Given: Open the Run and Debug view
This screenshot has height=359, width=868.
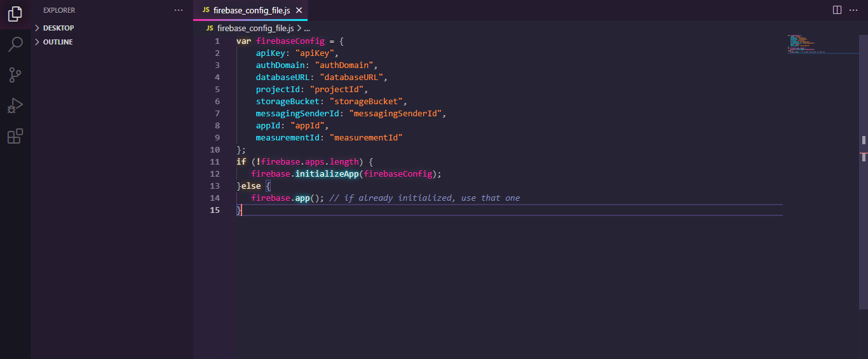Looking at the screenshot, I should click(x=15, y=105).
